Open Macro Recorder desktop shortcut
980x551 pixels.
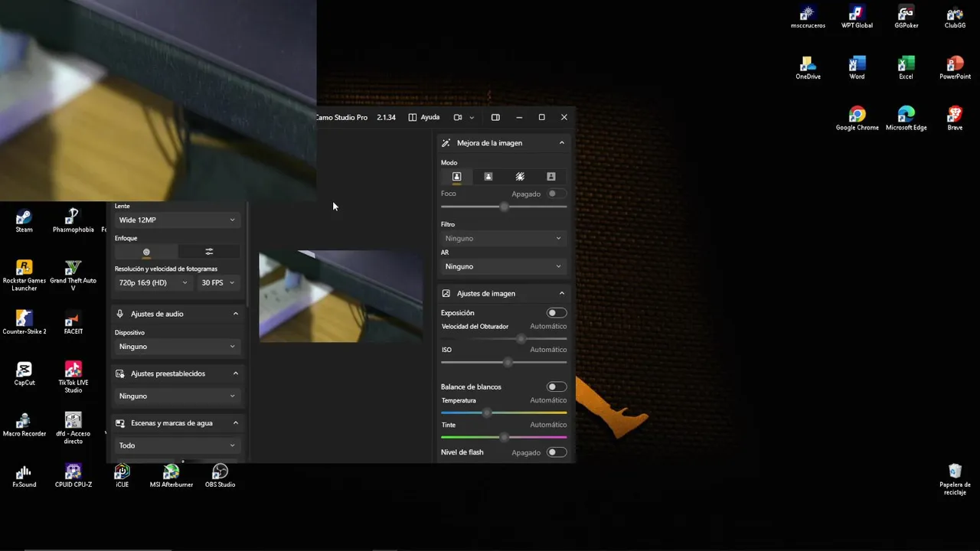point(24,425)
